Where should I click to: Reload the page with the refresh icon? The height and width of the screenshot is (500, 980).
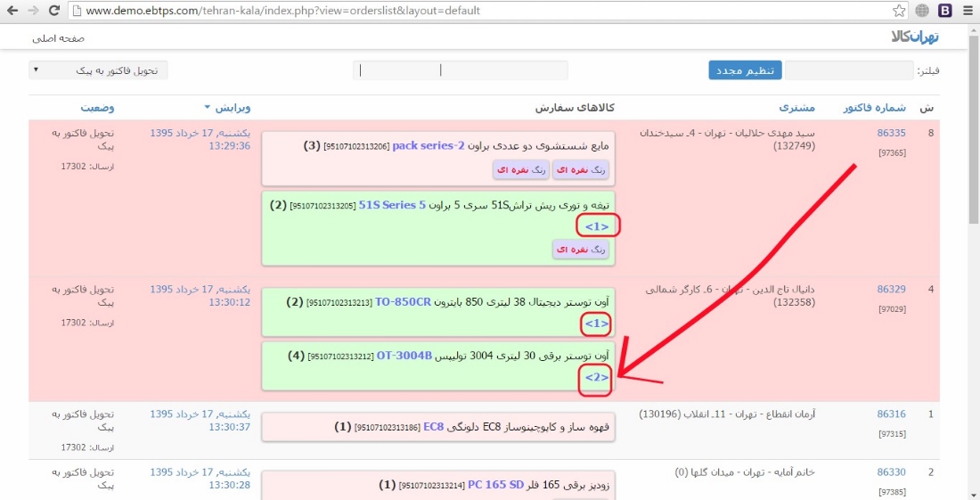click(53, 11)
